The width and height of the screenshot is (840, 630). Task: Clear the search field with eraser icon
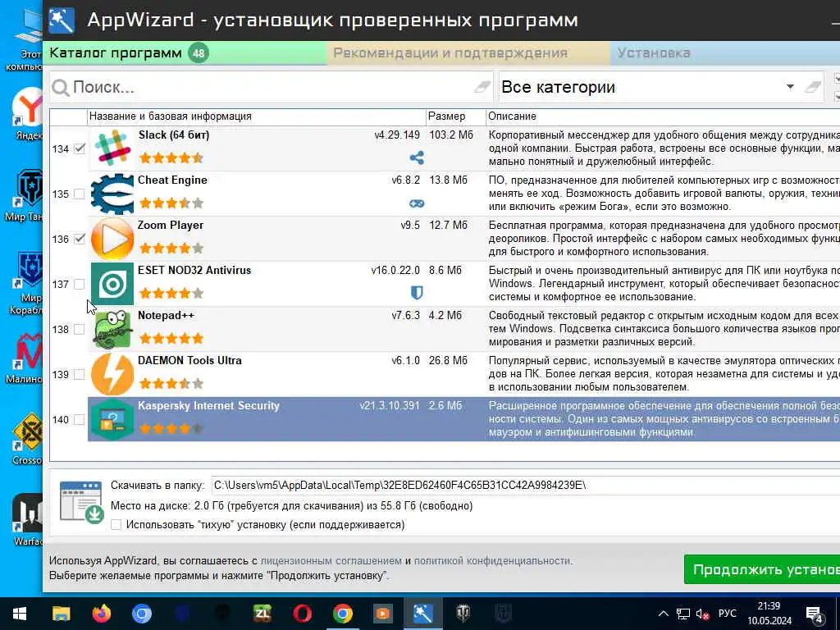pos(482,87)
